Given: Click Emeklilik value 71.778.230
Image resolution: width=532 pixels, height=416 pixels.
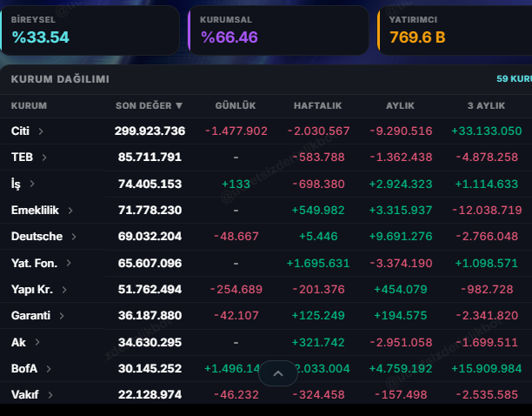Looking at the screenshot, I should [150, 211].
